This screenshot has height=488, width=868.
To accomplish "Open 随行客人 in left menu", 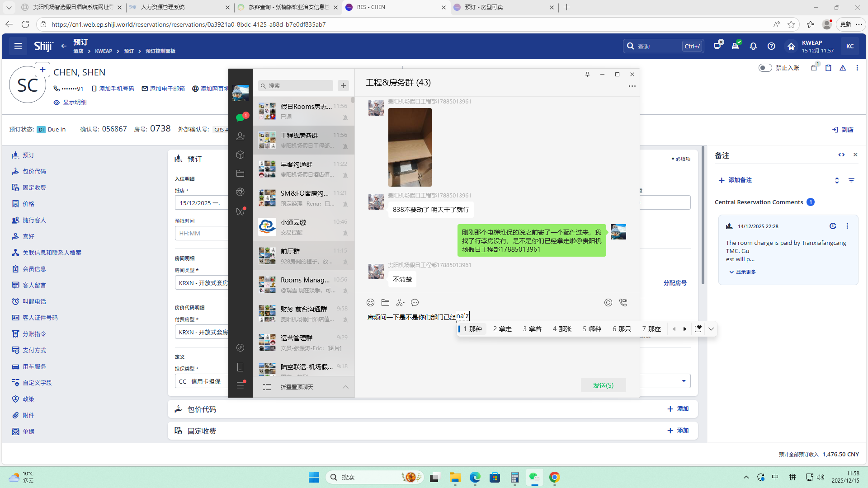I will pos(34,220).
